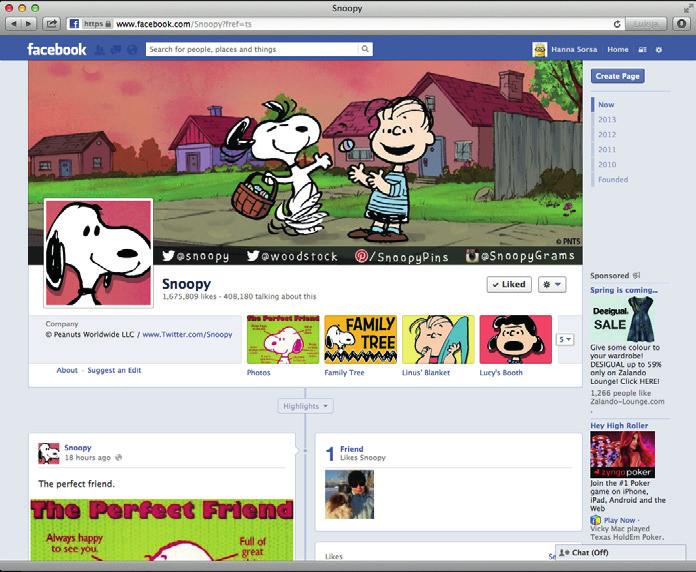
Task: Open the Family Tree tab thumbnail
Action: (360, 339)
